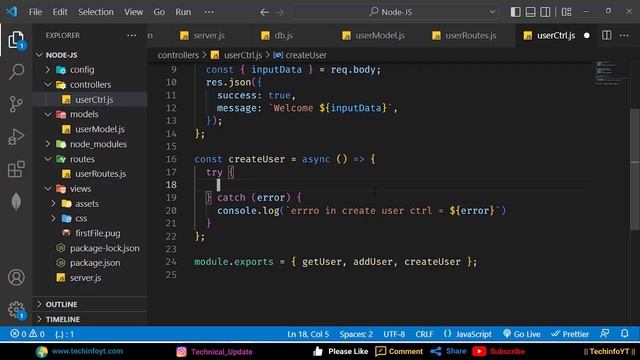
Task: Open the Accounts icon
Action: (16, 278)
